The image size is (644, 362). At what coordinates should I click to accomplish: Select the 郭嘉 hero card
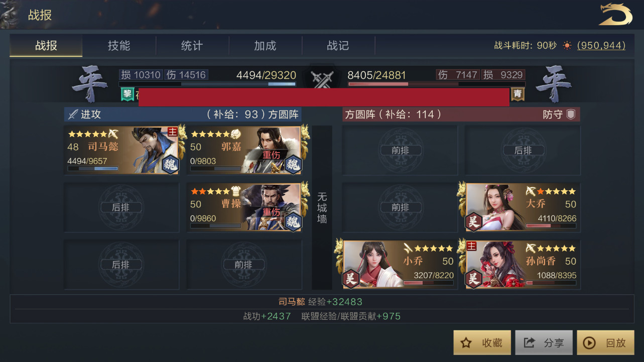coord(244,150)
